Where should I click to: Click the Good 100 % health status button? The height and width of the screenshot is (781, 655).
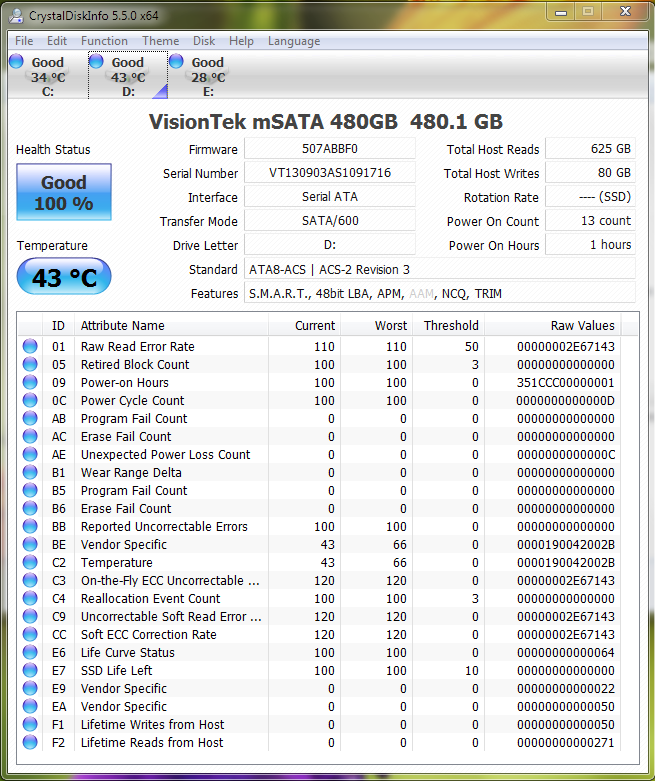coord(64,193)
